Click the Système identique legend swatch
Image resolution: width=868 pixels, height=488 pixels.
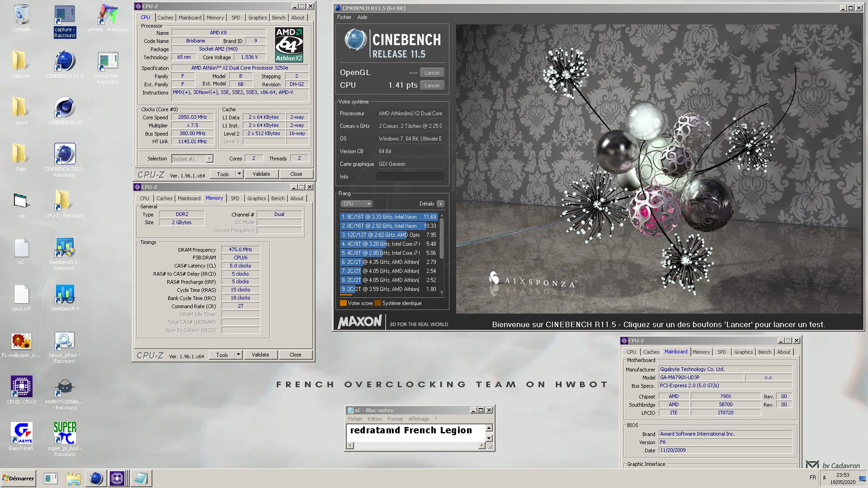click(378, 303)
